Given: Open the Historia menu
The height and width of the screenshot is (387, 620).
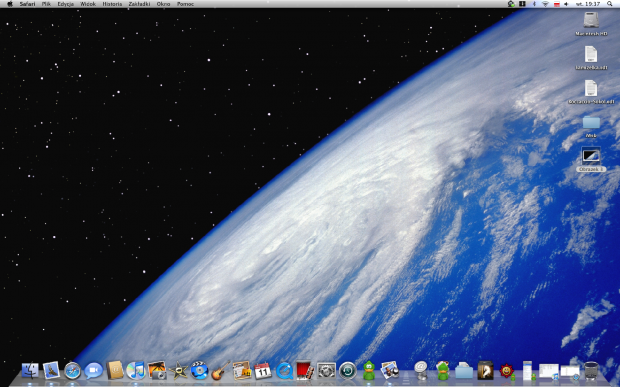Looking at the screenshot, I should [112, 4].
